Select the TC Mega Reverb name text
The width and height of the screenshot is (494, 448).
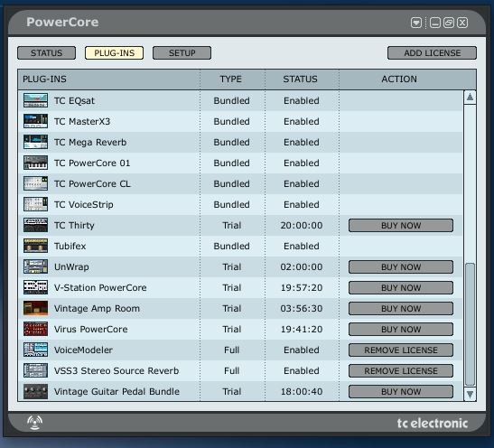pyautogui.click(x=90, y=143)
